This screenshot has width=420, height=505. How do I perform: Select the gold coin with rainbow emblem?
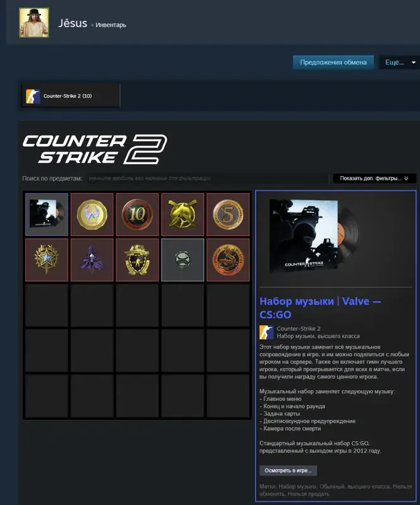tap(92, 215)
